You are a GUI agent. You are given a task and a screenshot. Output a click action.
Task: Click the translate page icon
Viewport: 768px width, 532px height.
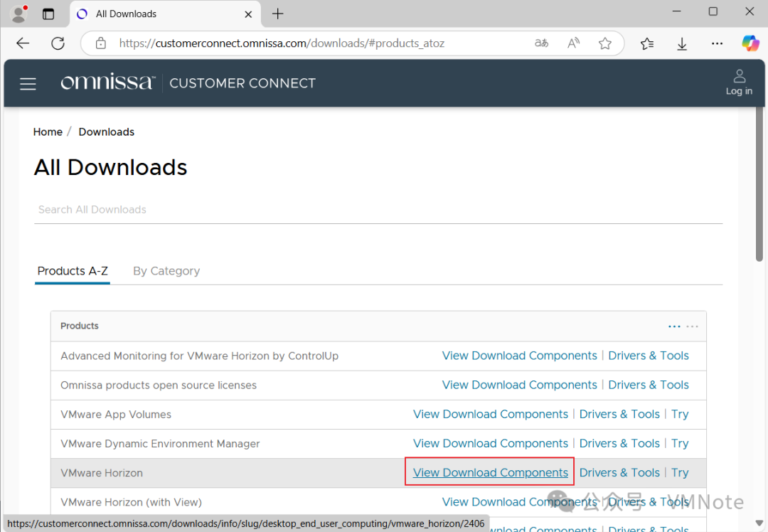click(541, 43)
